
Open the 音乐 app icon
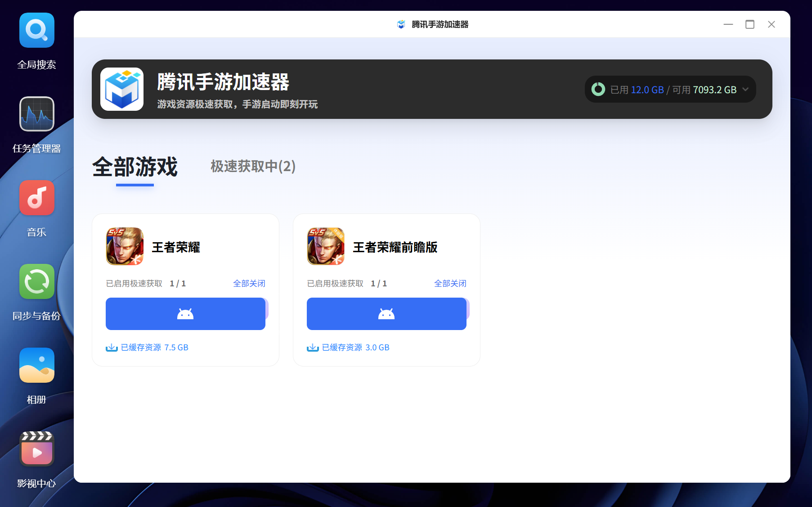36,198
